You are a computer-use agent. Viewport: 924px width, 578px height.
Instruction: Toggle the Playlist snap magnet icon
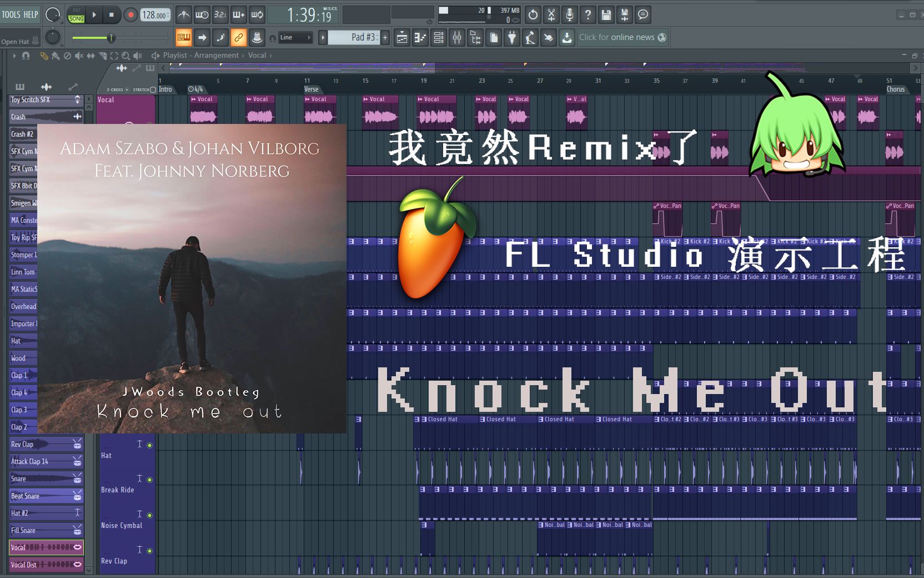click(26, 56)
